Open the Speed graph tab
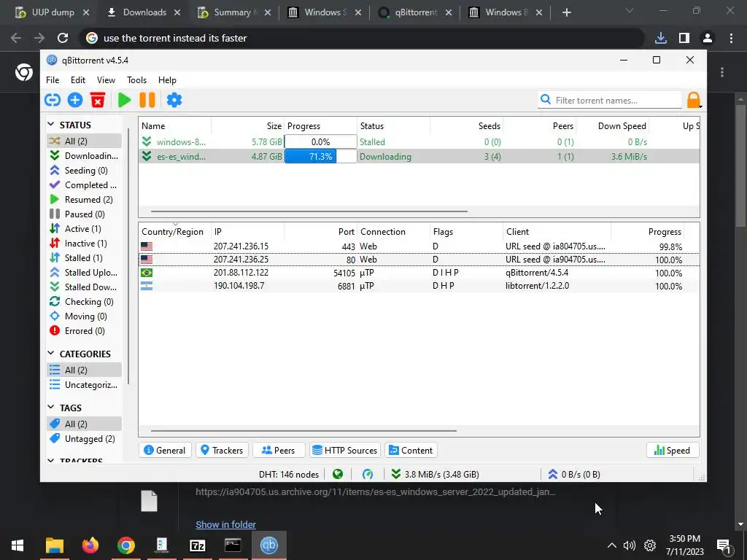Image resolution: width=747 pixels, height=560 pixels. pos(672,451)
